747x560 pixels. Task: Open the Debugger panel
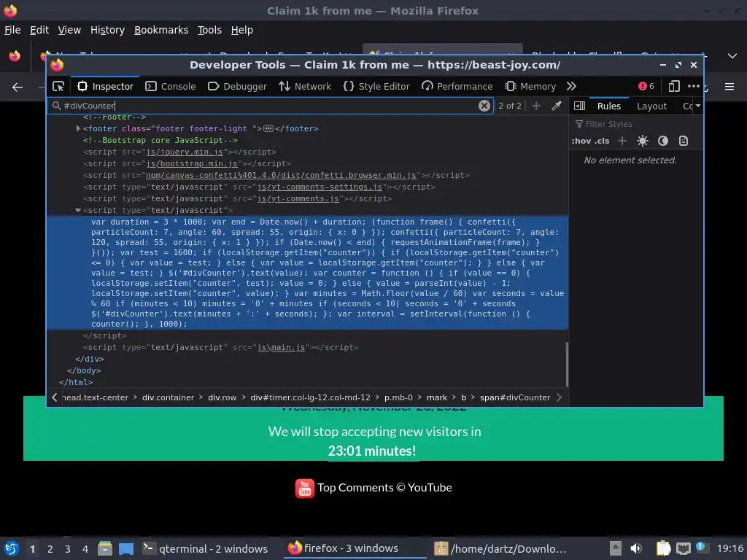pos(237,86)
